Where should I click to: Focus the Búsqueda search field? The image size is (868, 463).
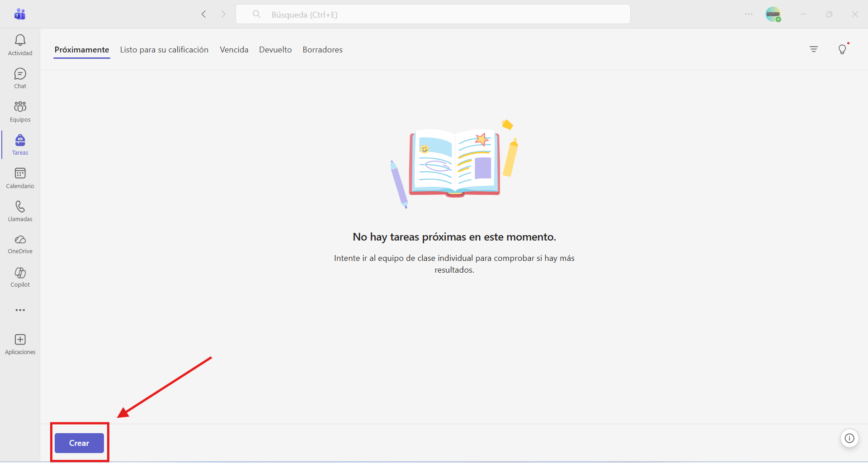433,14
